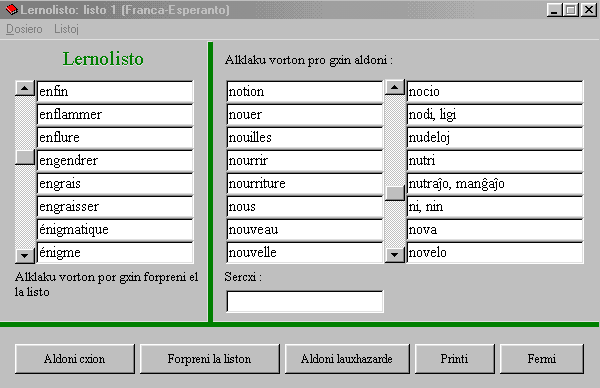Select 'enfin' in the Lernolisto list

(115, 91)
